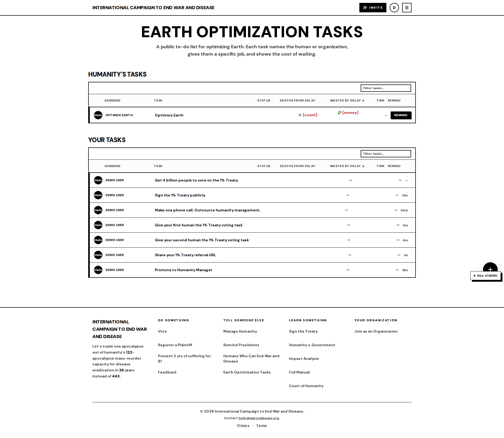This screenshot has width=504, height=438.
Task: Sort Your Tasks by Deaths From Delay
Action: click(297, 166)
